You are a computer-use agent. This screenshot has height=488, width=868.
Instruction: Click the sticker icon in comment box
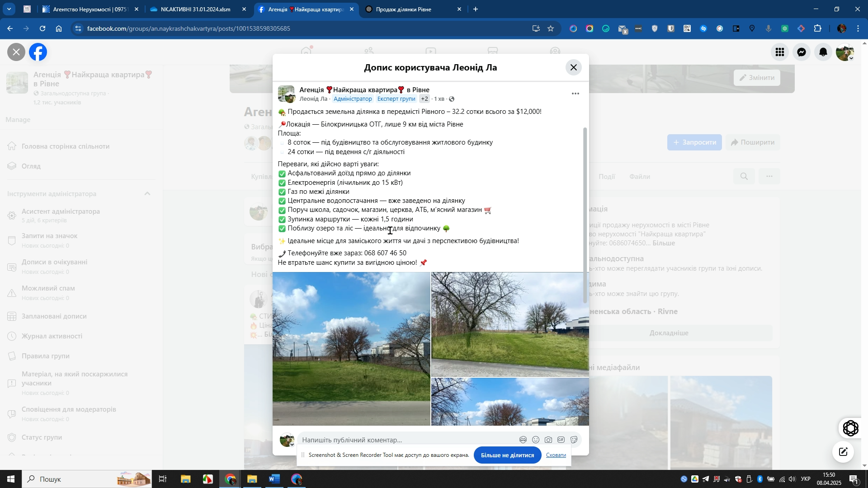pyautogui.click(x=574, y=440)
